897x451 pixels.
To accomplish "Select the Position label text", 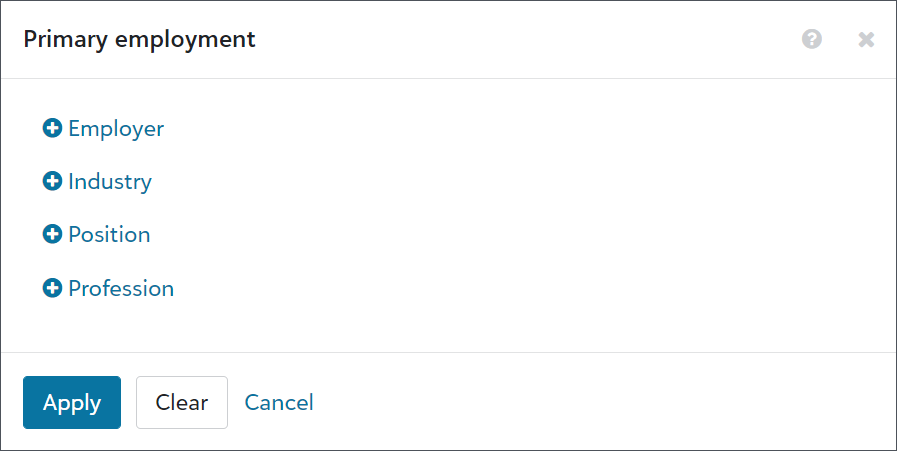I will pyautogui.click(x=109, y=235).
